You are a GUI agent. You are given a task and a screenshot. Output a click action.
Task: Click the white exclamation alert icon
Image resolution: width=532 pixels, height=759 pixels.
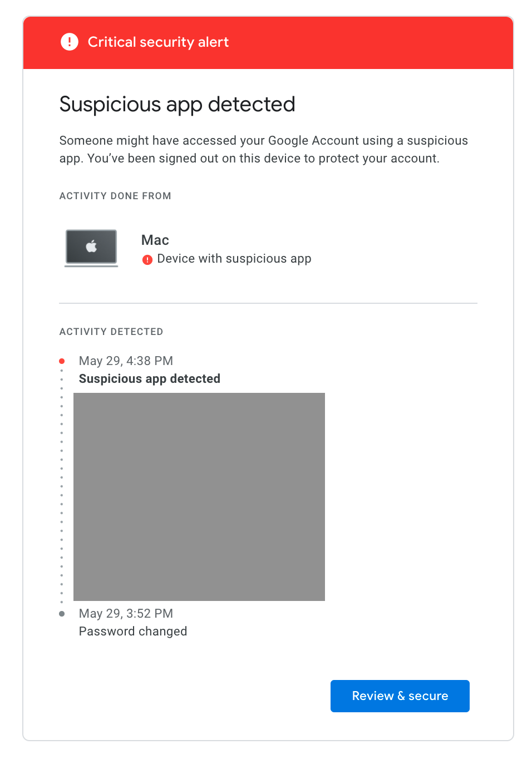coord(69,42)
